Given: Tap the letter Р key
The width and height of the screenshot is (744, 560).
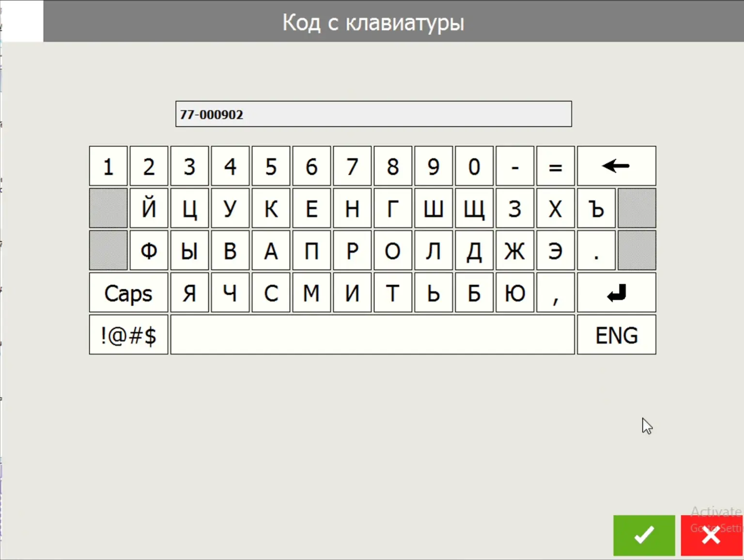Looking at the screenshot, I should (x=352, y=250).
